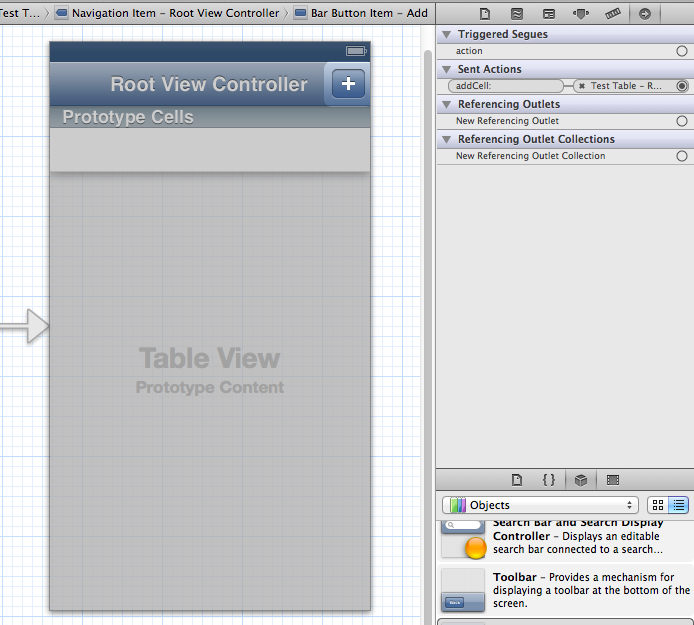Show the Media library filmstrip icon
Image resolution: width=694 pixels, height=625 pixels.
coord(613,480)
